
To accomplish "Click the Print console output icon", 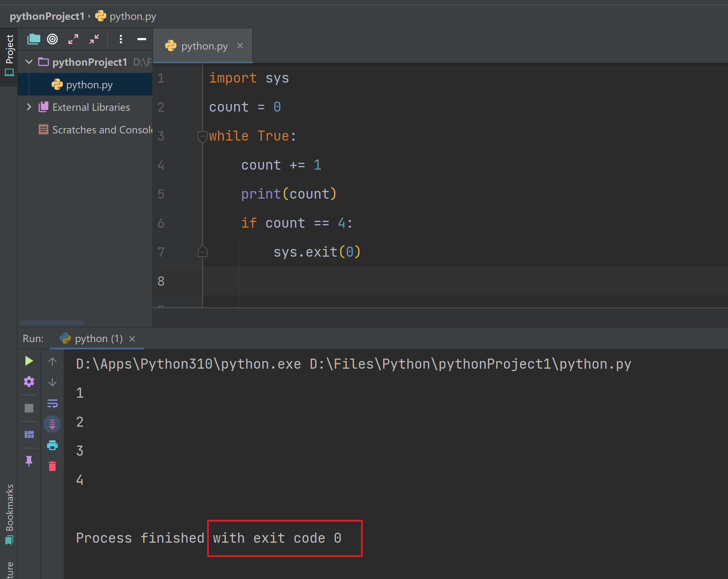I will 52,445.
